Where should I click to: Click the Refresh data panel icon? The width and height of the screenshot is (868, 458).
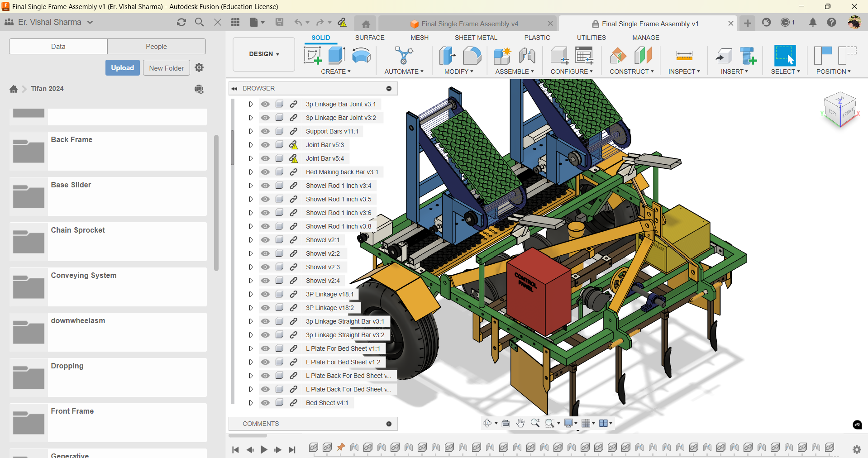(x=181, y=22)
